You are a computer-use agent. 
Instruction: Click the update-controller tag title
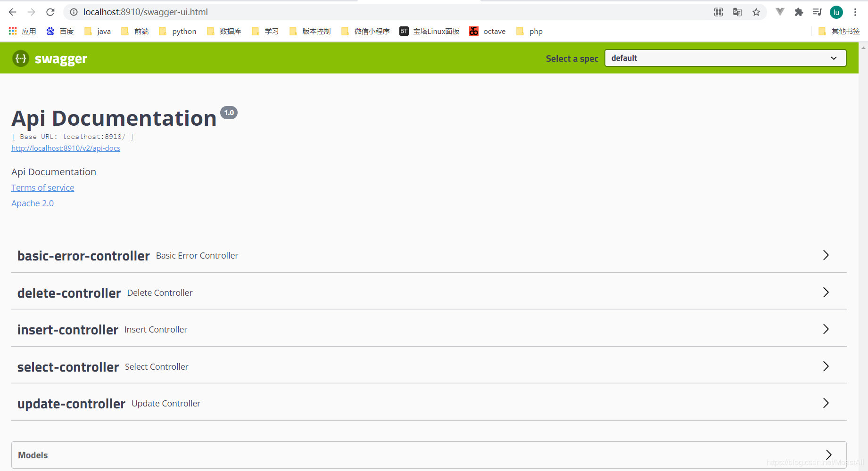(x=71, y=404)
